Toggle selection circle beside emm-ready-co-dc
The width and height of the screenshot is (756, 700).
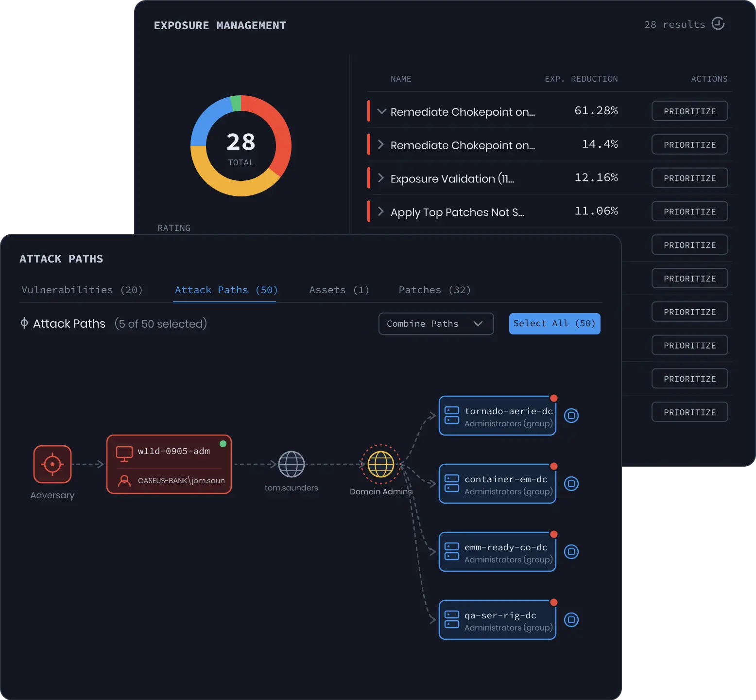(571, 552)
